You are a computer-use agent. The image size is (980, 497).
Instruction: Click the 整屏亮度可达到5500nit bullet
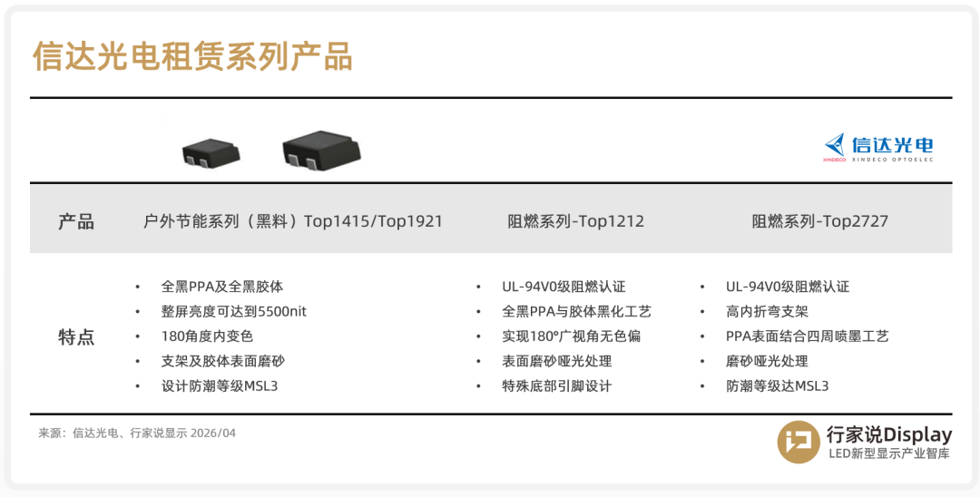[233, 311]
